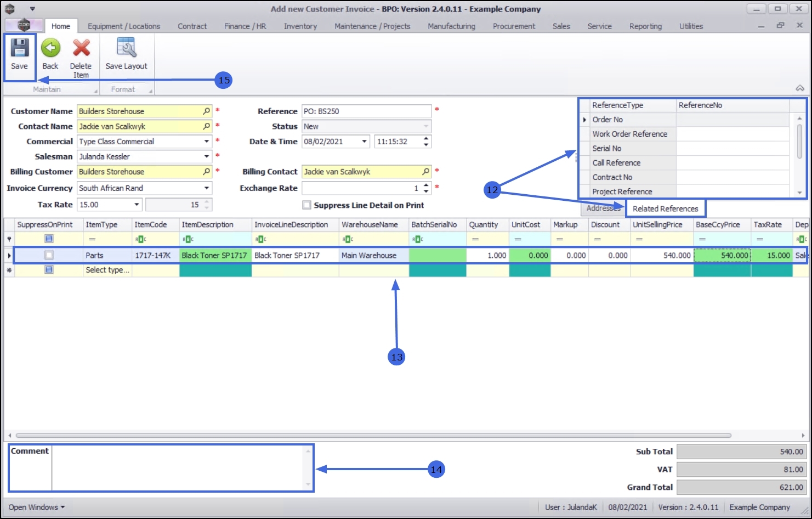Click the 1717-147K item code cell
This screenshot has height=519, width=812.
156,255
